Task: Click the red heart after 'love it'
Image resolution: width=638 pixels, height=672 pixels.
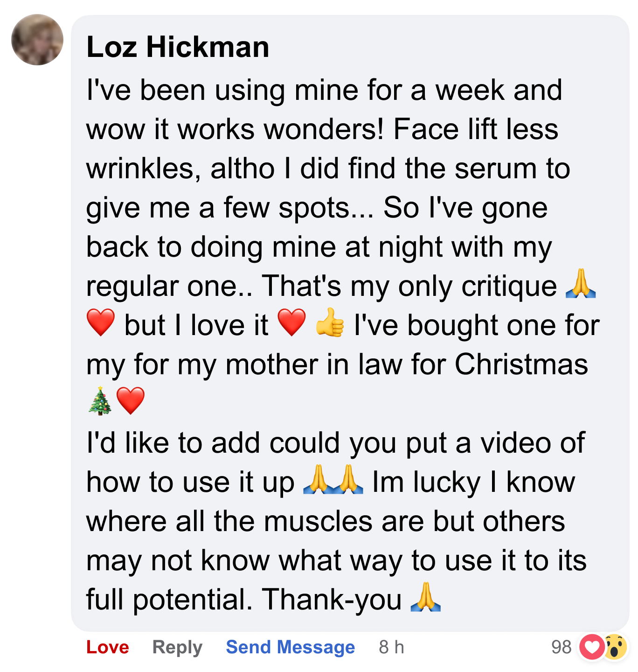Action: [x=291, y=322]
